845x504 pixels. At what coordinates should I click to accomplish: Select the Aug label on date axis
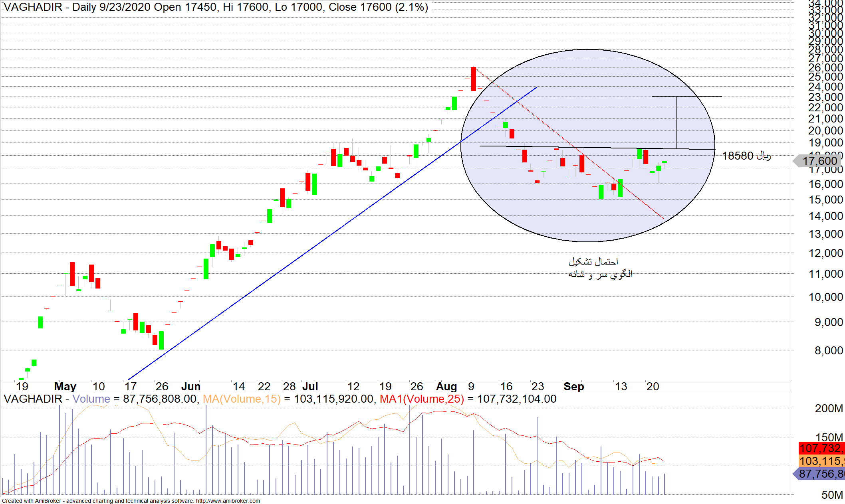[x=446, y=386]
